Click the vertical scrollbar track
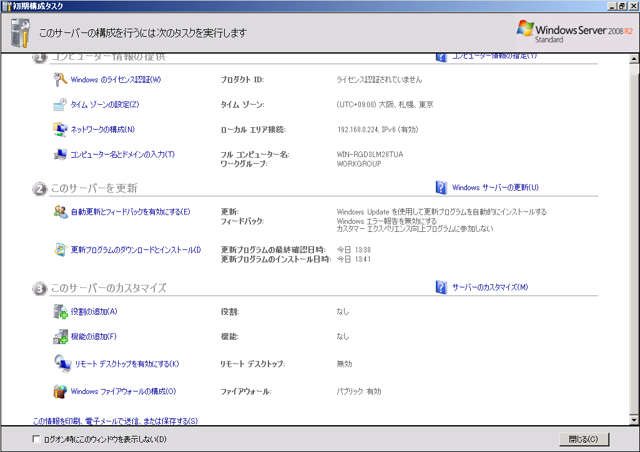The width and height of the screenshot is (640, 452). 633,239
